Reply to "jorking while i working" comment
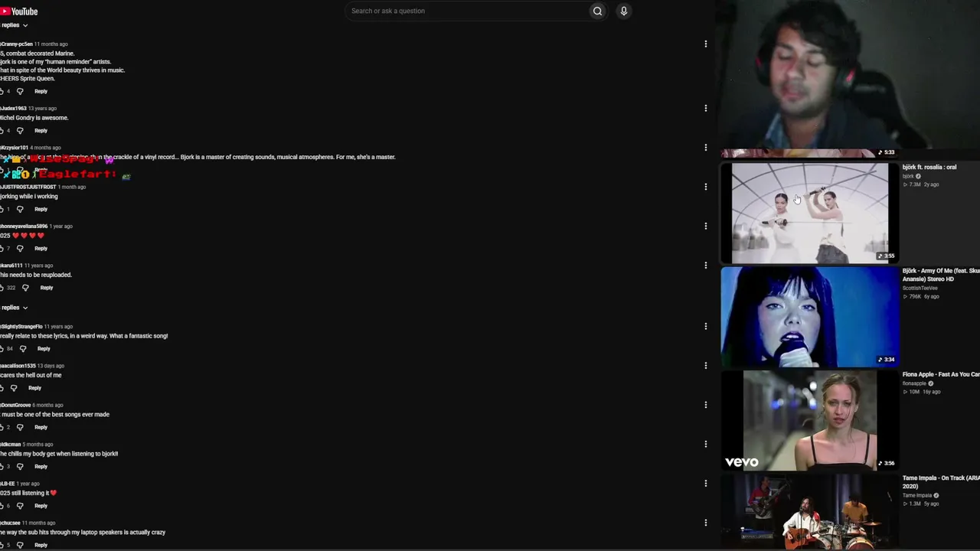Viewport: 980px width, 551px height. [x=41, y=209]
